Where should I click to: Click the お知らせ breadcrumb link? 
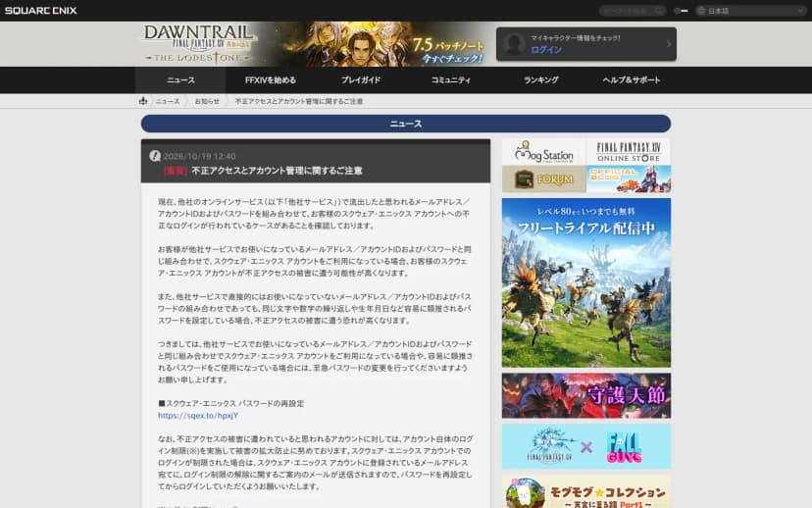tap(207, 101)
